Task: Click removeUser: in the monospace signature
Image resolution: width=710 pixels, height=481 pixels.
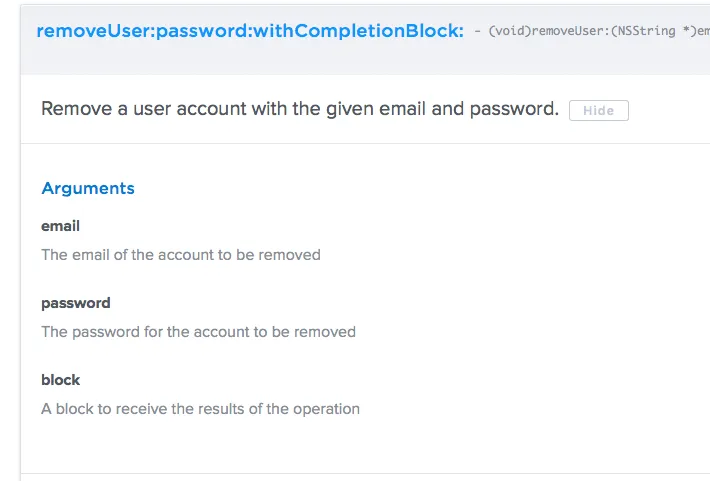Action: pos(568,32)
